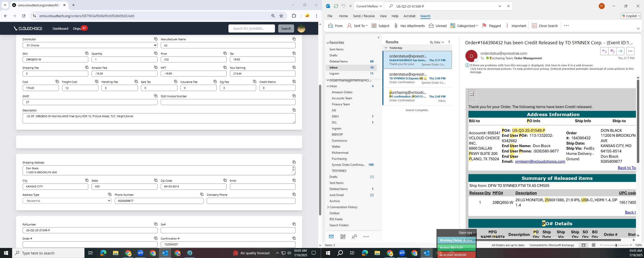The image size is (644, 258).
Task: Bookmark page with Chrome star icon
Action: [281, 16]
